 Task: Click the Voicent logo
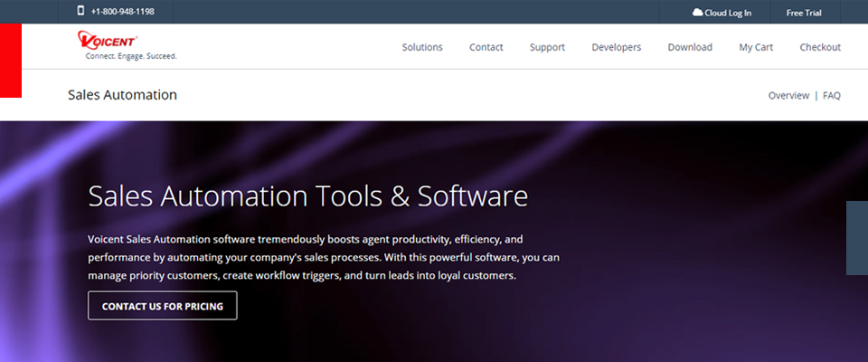[108, 40]
